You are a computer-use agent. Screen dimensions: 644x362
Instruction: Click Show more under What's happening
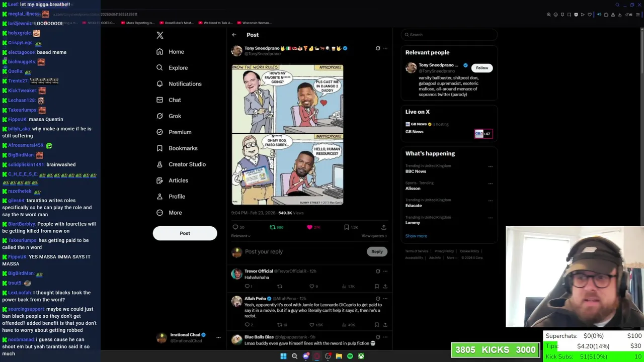416,236
